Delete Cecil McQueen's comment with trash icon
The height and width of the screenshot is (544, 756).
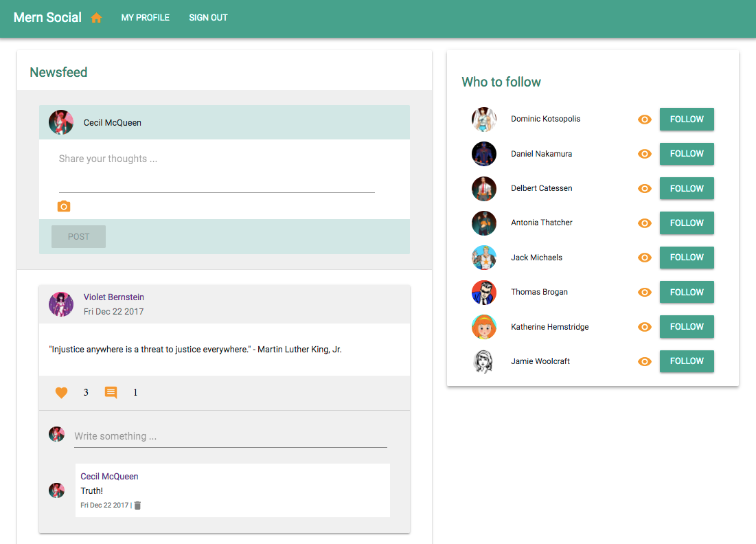tap(137, 506)
